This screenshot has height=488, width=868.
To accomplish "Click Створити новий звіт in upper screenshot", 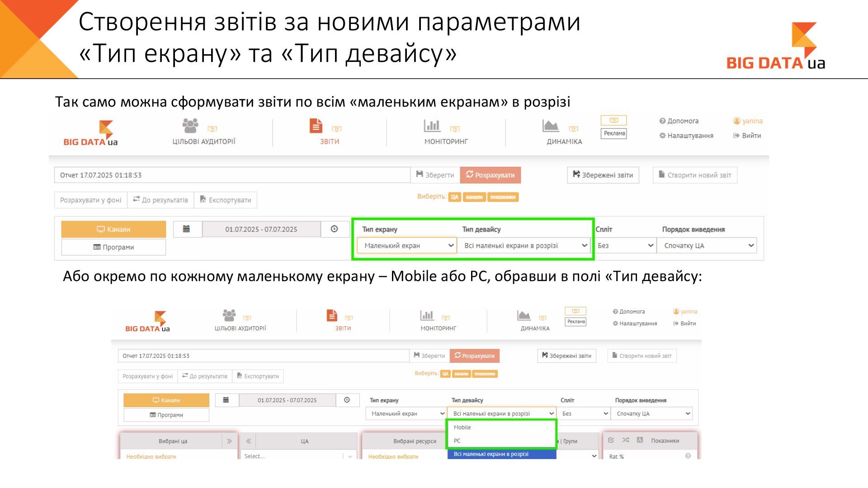I will pos(695,175).
